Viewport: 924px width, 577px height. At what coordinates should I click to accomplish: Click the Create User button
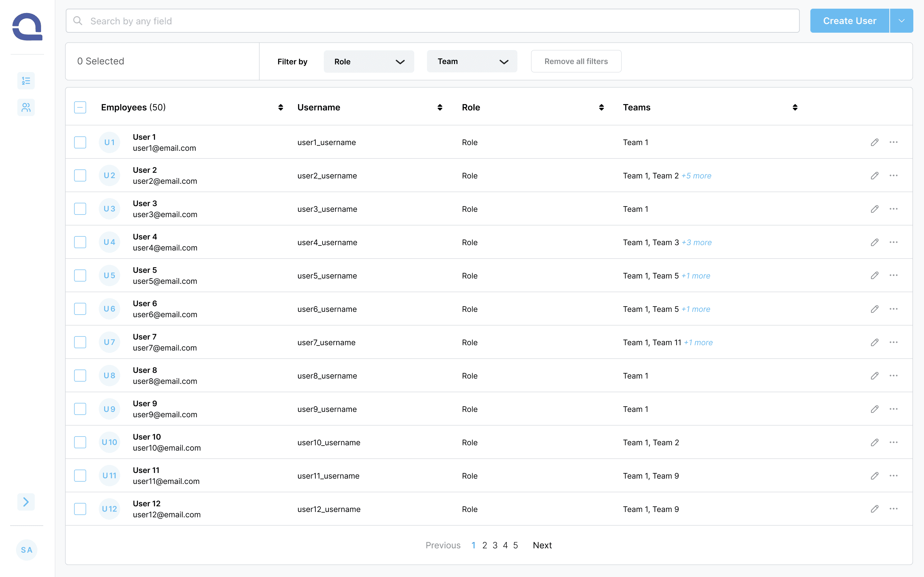tap(849, 21)
